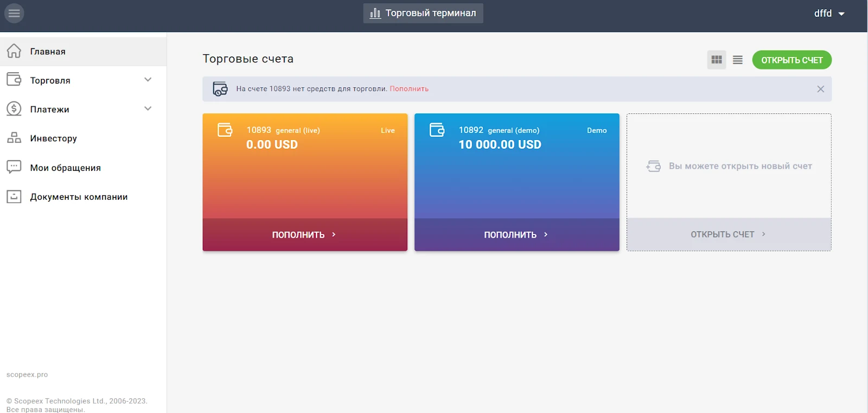Expand the Платежи submenu chevron
868x413 pixels.
(x=148, y=109)
